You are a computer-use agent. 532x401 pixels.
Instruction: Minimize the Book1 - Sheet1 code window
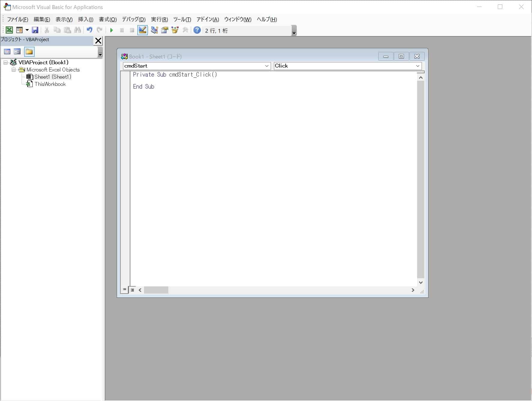click(x=386, y=56)
